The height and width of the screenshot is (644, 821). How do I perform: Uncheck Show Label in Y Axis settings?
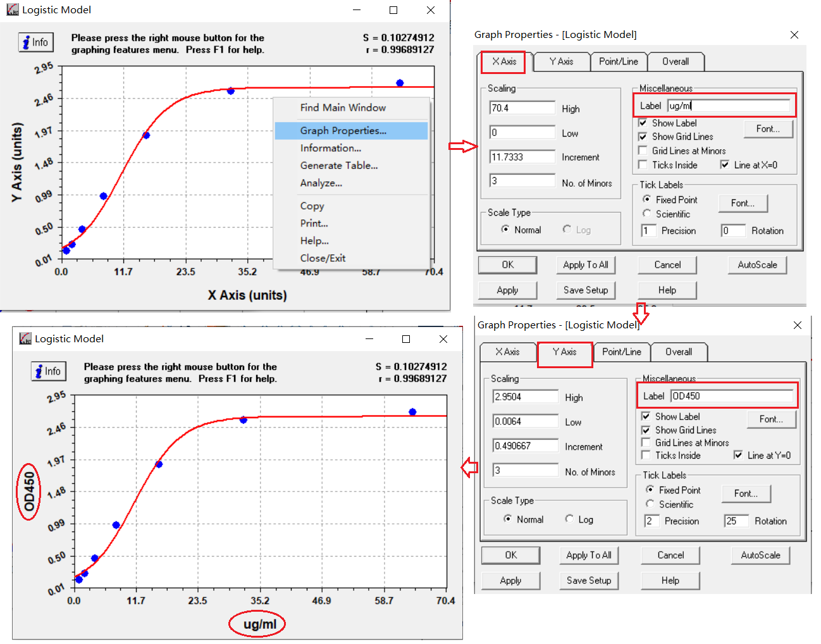pos(646,416)
